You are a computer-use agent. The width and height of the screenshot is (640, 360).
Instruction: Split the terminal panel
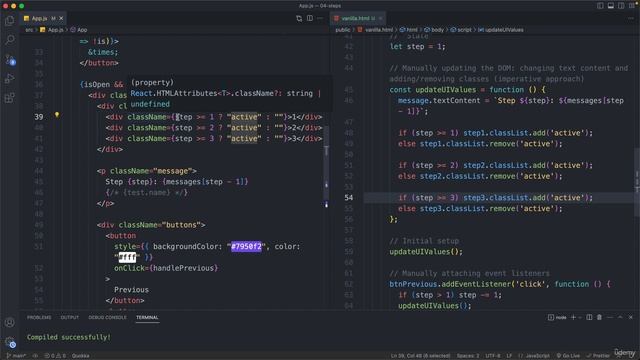tap(589, 317)
